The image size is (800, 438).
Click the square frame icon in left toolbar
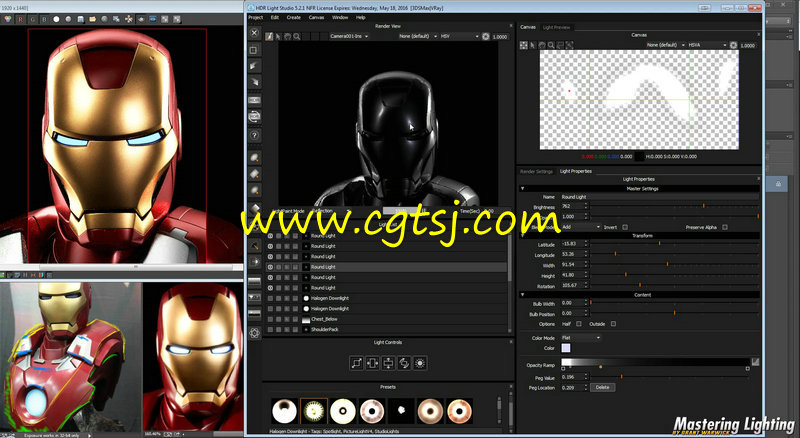[x=254, y=50]
